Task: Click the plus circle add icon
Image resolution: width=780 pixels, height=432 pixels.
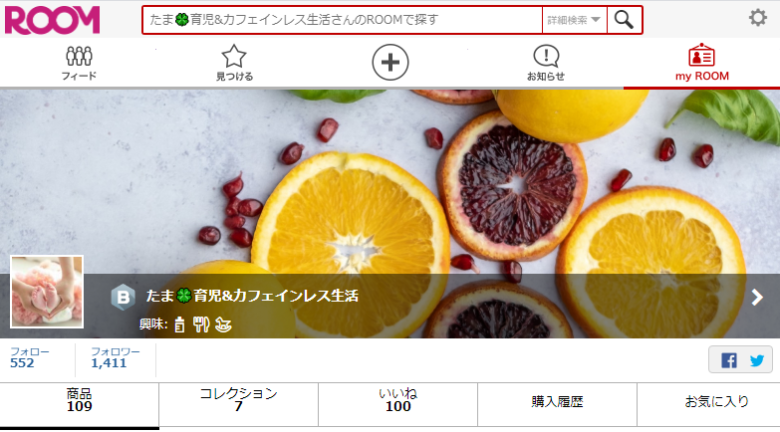Action: pos(390,63)
